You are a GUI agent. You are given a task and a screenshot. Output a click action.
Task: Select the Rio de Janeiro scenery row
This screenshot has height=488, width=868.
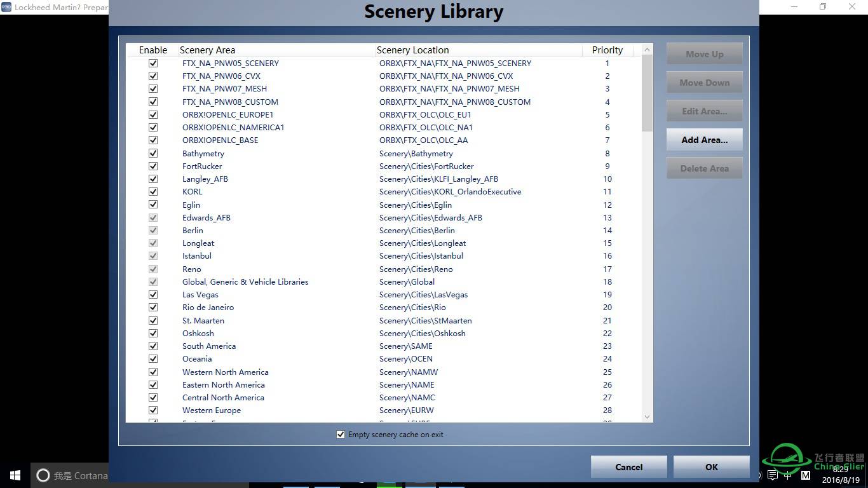(x=208, y=308)
